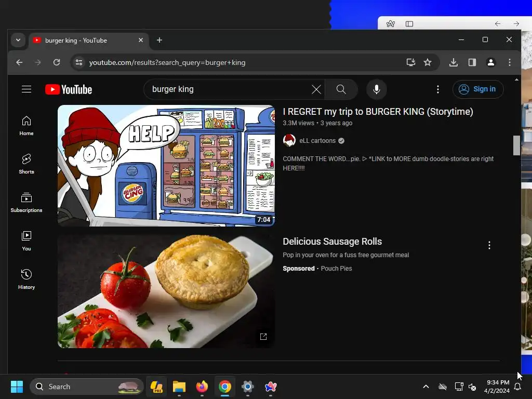
Task: Click the YouTube logo
Action: tap(69, 89)
